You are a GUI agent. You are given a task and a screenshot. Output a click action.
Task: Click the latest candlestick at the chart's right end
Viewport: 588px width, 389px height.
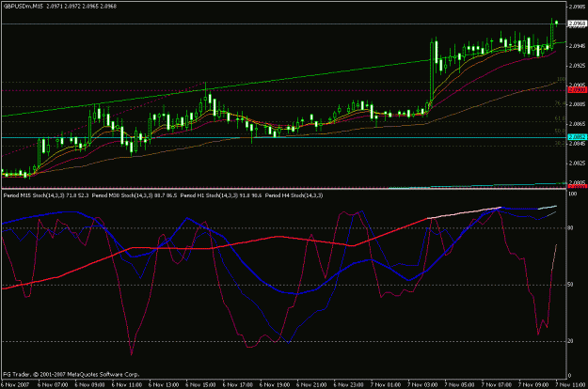pyautogui.click(x=557, y=23)
